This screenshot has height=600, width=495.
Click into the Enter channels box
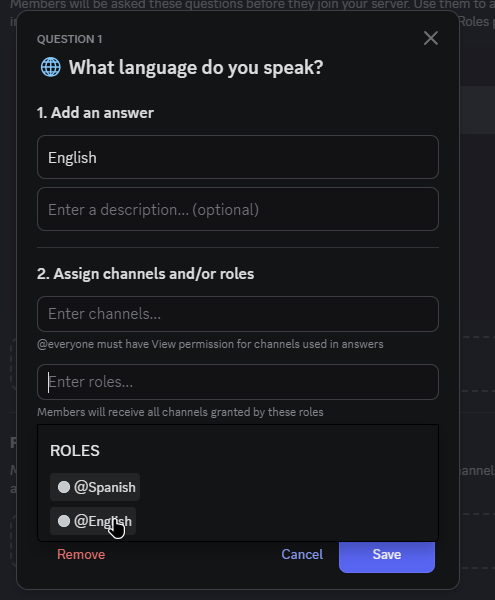238,314
